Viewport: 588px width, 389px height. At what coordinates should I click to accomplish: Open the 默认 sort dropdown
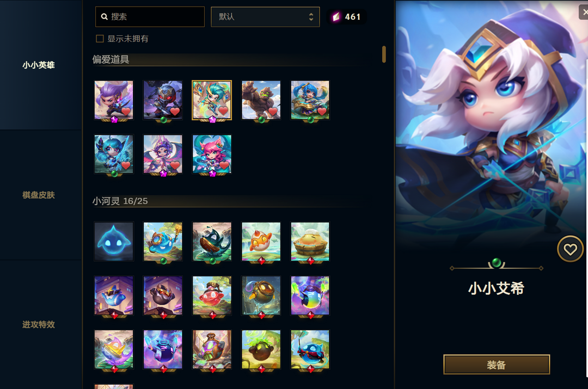click(265, 17)
